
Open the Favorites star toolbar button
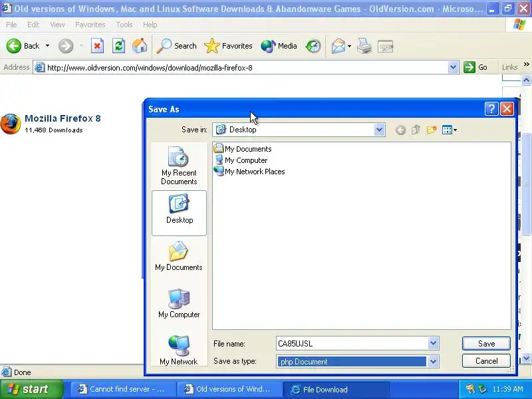tap(228, 46)
